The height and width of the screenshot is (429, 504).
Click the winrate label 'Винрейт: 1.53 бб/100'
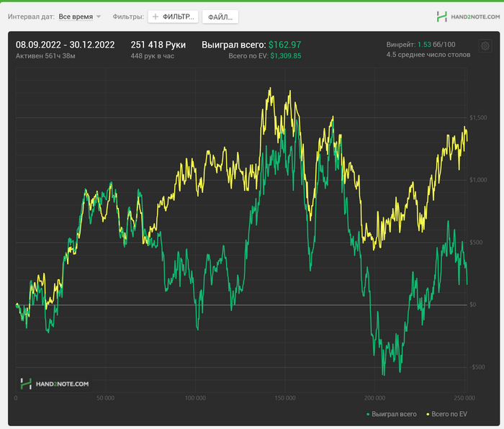(420, 45)
